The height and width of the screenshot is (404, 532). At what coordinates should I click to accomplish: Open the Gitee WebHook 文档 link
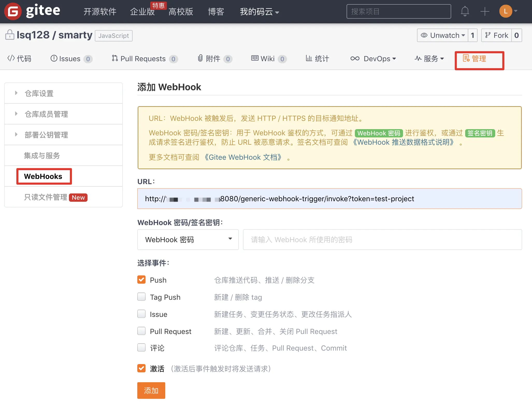click(243, 157)
